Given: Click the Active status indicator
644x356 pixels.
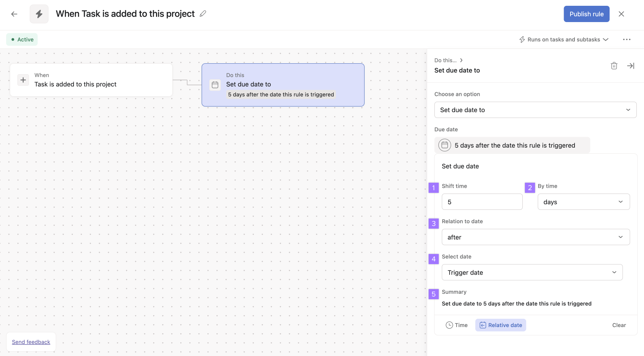Looking at the screenshot, I should point(22,39).
